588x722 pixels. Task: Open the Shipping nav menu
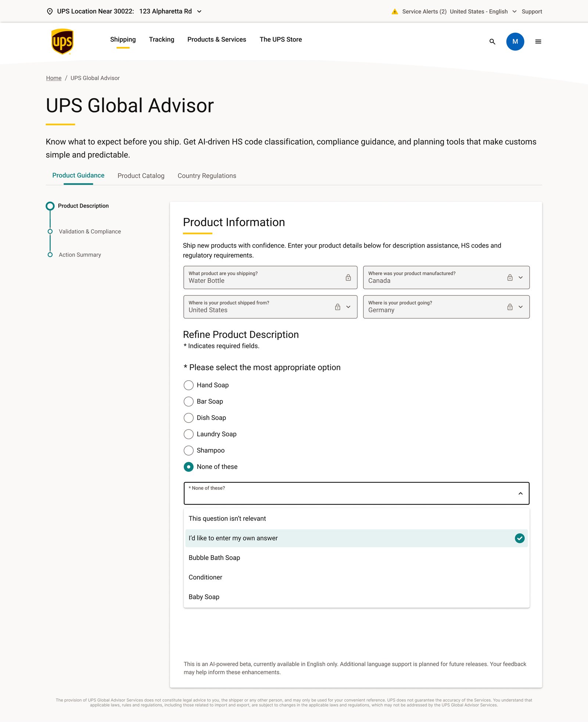123,39
